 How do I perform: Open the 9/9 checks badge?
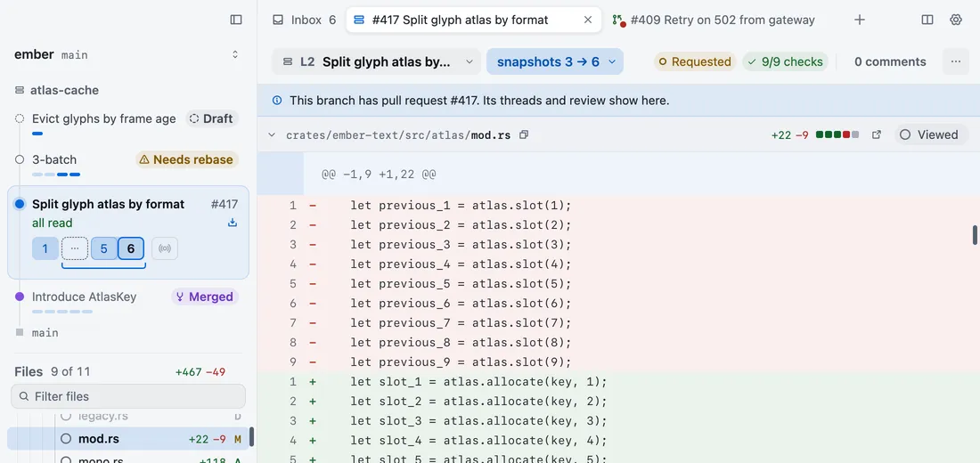[785, 61]
